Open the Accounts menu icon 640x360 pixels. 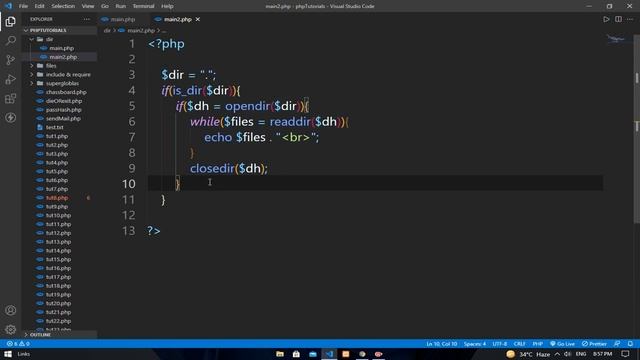11,310
